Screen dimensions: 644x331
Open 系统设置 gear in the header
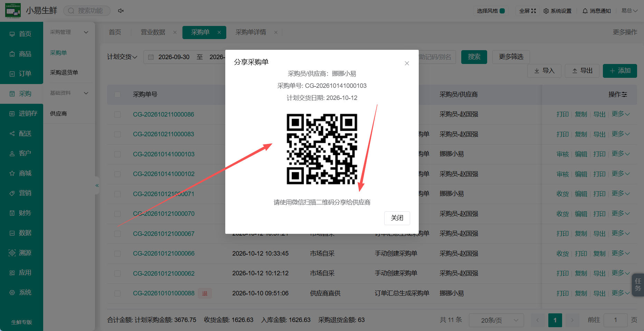pyautogui.click(x=557, y=11)
